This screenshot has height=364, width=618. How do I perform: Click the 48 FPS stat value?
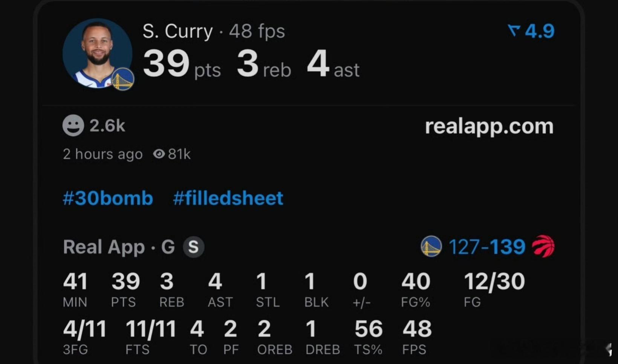[417, 329]
